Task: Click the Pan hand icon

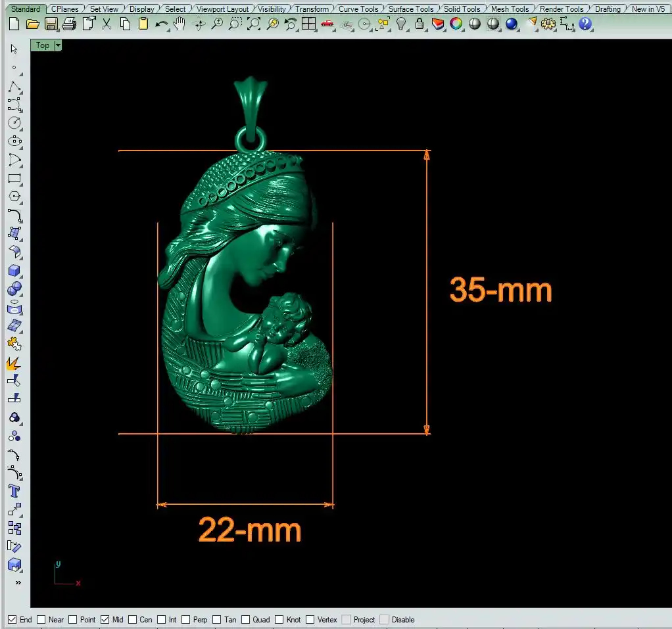Action: [179, 24]
